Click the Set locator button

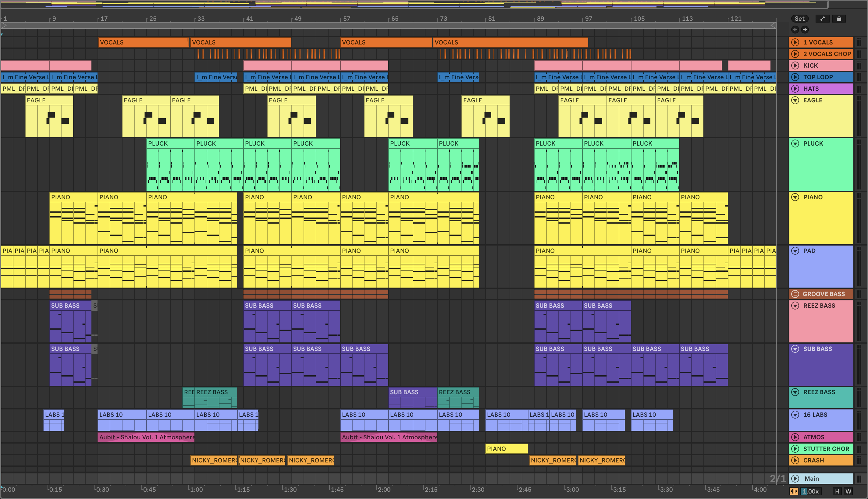pos(800,19)
